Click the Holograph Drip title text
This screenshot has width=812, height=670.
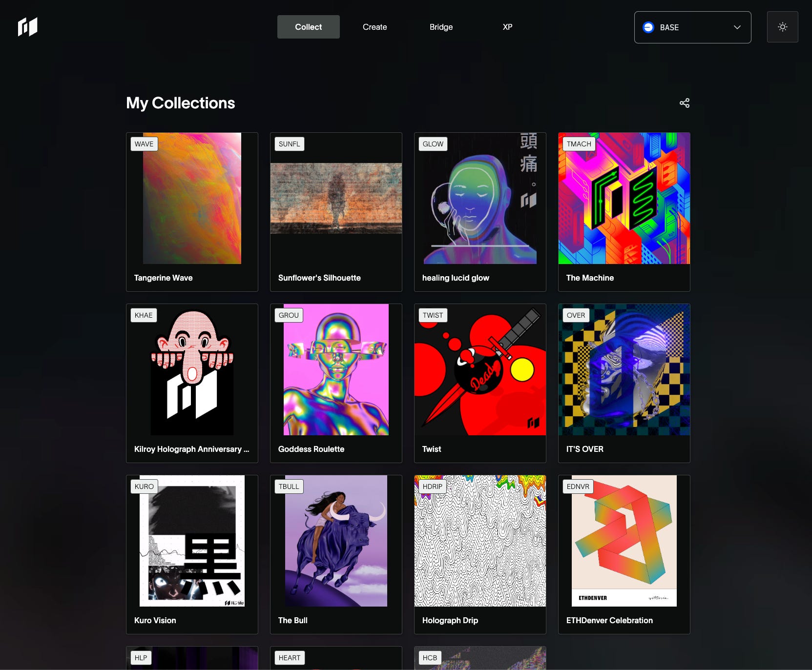pos(450,620)
